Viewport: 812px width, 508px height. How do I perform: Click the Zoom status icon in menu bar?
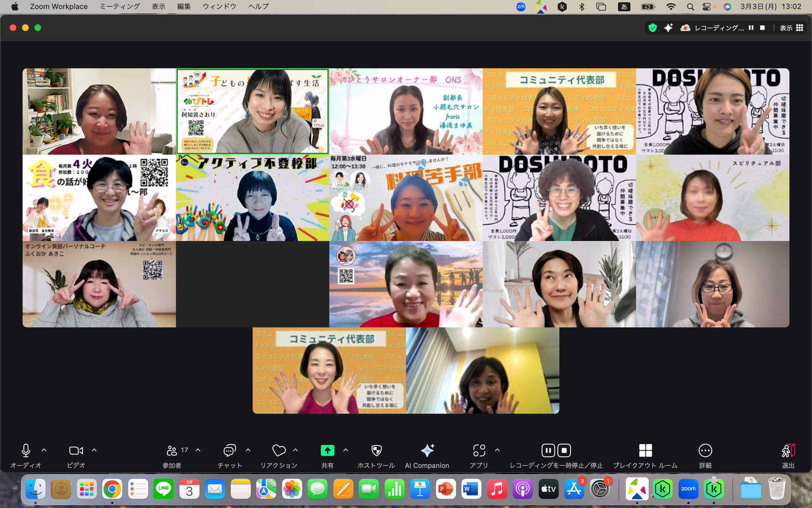tap(521, 6)
